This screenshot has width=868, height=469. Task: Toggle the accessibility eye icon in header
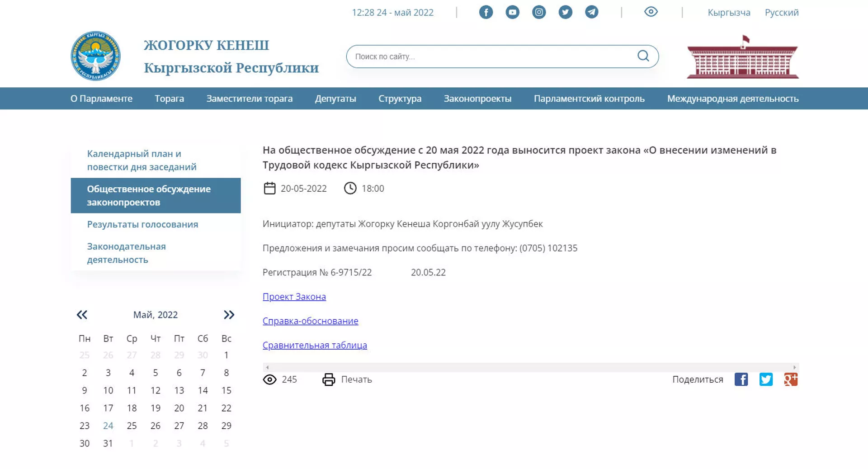pyautogui.click(x=651, y=12)
